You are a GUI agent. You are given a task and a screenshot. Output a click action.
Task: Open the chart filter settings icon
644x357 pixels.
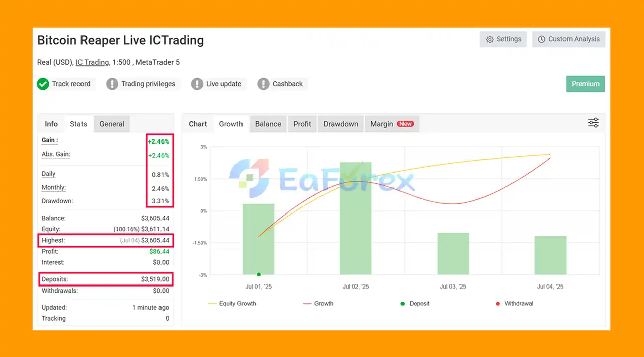593,123
